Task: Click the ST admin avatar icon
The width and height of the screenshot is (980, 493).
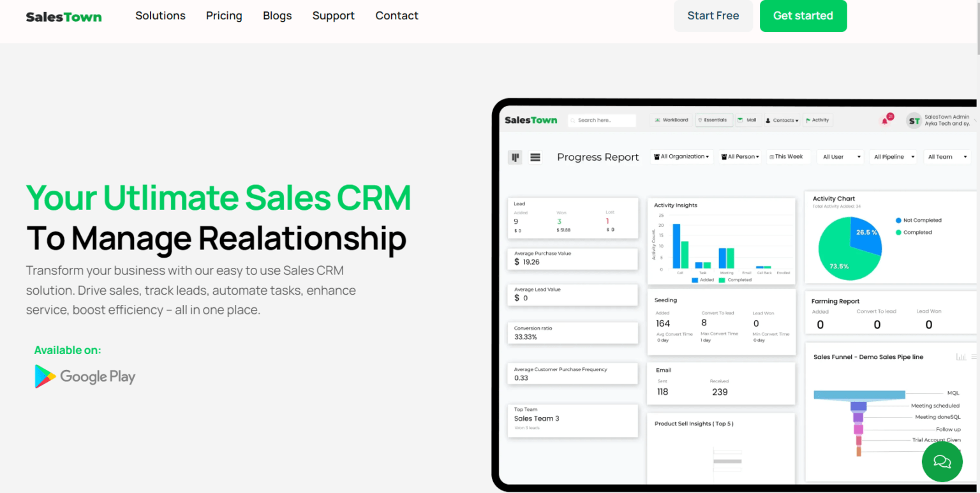Action: [914, 121]
